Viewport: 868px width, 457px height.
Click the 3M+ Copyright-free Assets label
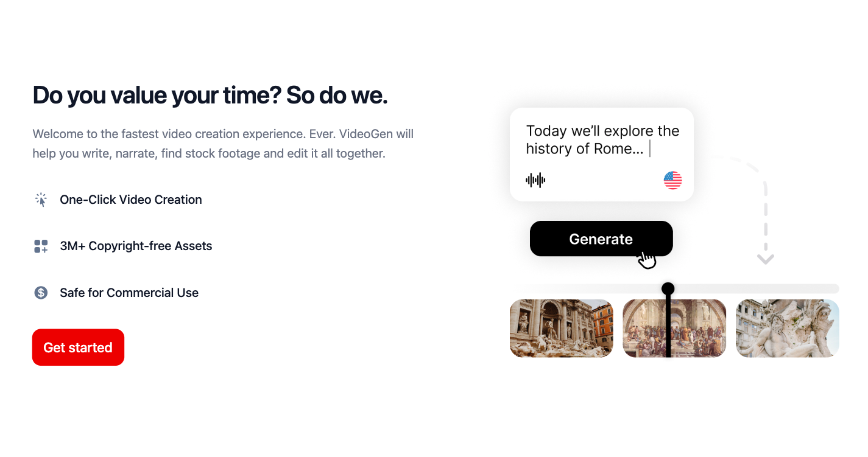click(x=136, y=246)
